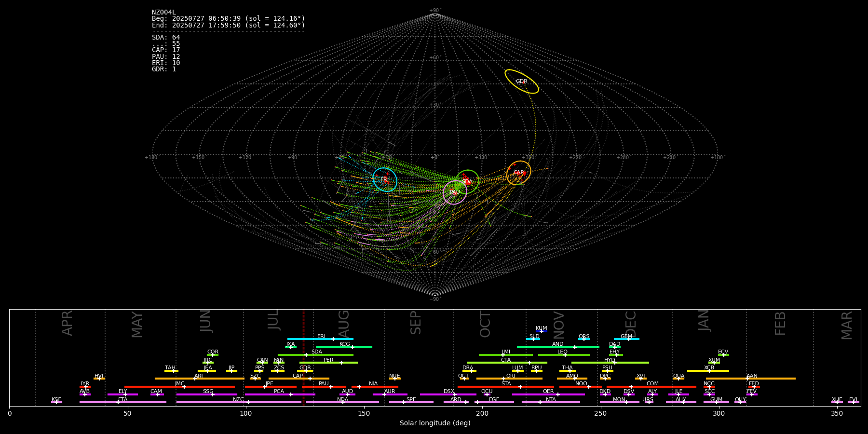Click the ECV shower bar in the timeline
Viewport: 868px width, 434px height.
coord(723,355)
